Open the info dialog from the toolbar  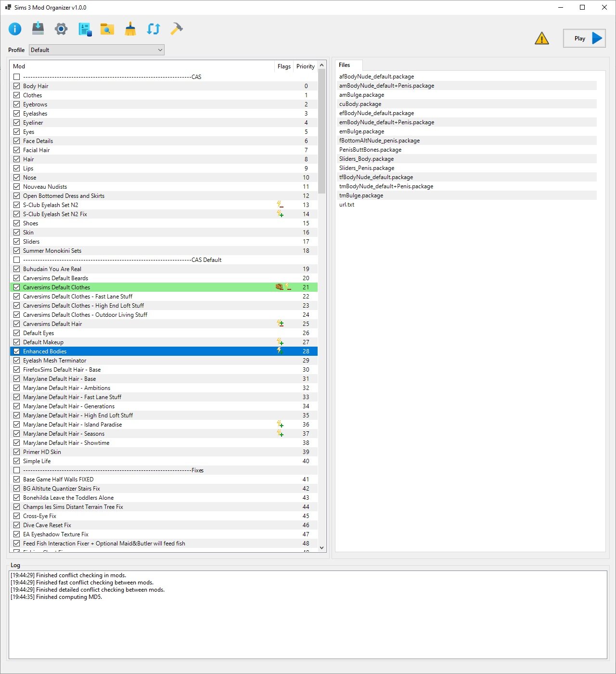pyautogui.click(x=15, y=29)
